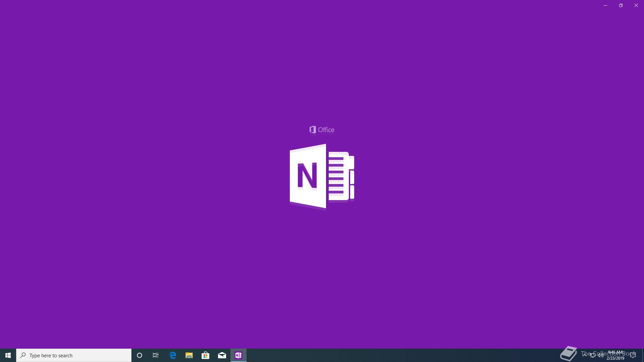Open the volume control in the tray
The height and width of the screenshot is (362, 644).
(x=601, y=355)
